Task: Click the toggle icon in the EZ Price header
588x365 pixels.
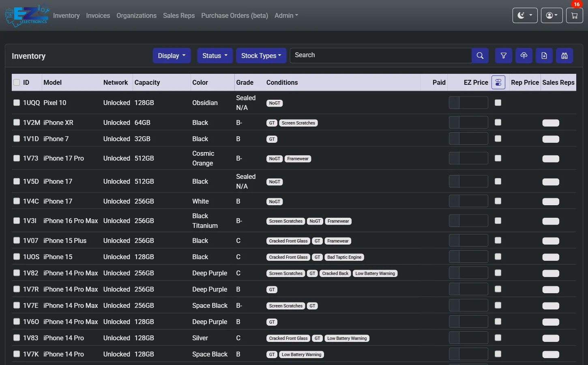Action: pos(498,82)
